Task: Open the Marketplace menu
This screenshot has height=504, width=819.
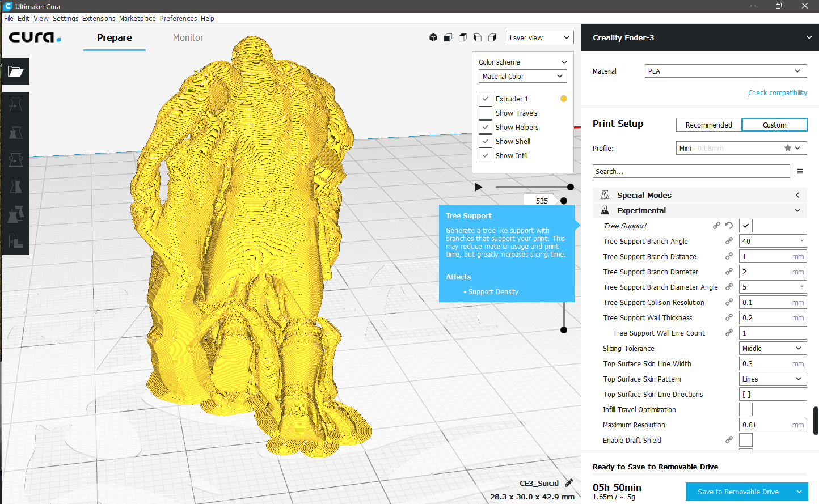Action: point(137,18)
